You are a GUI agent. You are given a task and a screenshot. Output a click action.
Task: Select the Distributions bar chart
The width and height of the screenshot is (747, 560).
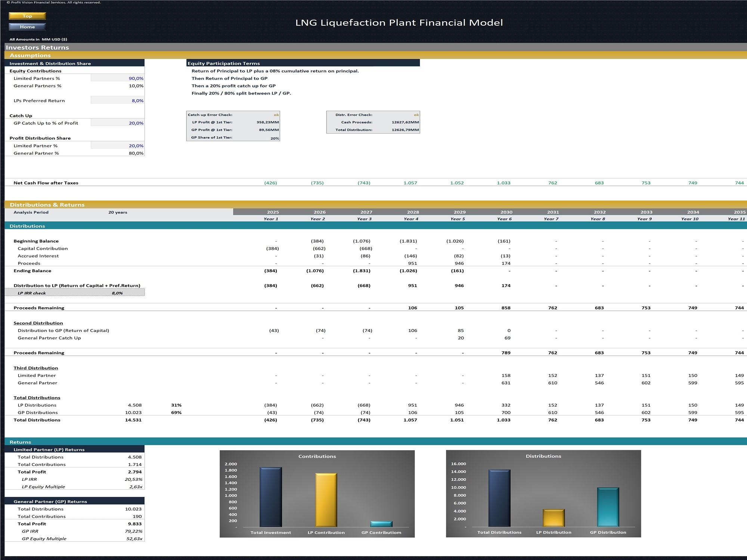(544, 456)
